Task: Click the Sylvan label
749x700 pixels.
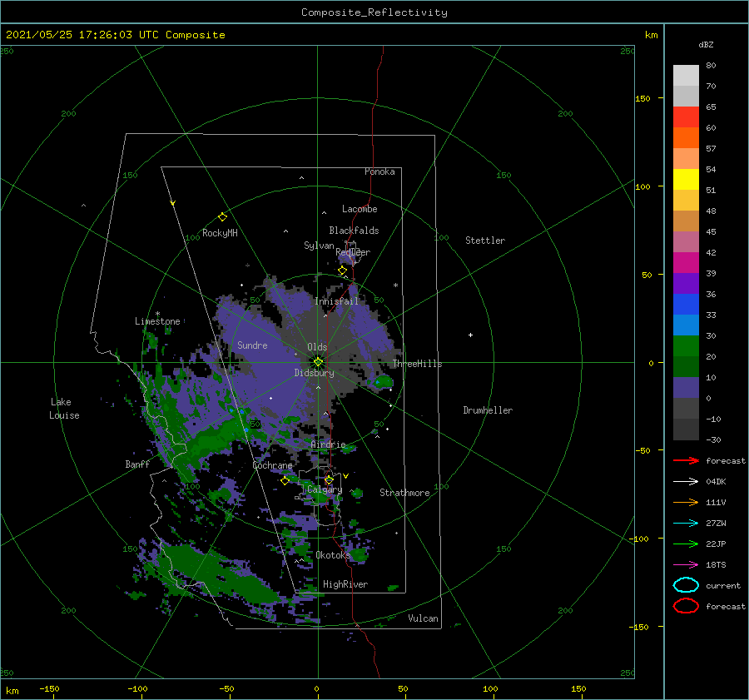Action: 319,246
